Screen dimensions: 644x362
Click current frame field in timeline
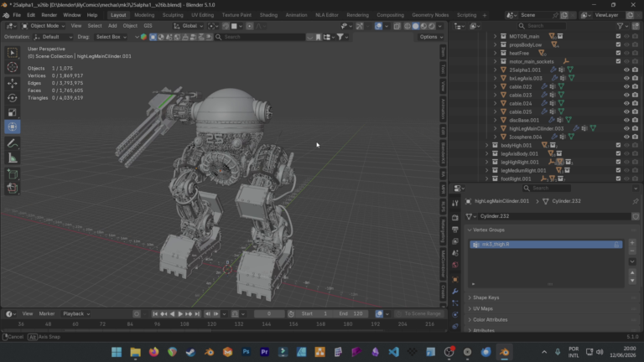point(269,313)
